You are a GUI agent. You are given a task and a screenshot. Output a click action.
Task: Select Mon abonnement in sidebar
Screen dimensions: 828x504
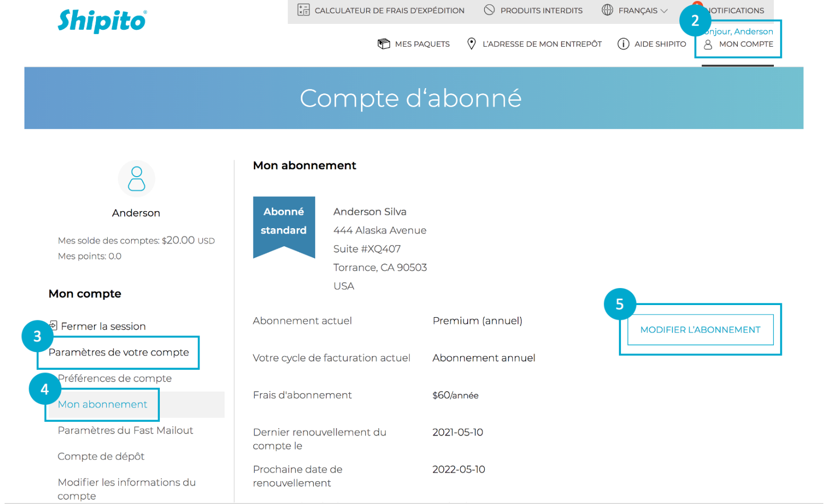[102, 404]
